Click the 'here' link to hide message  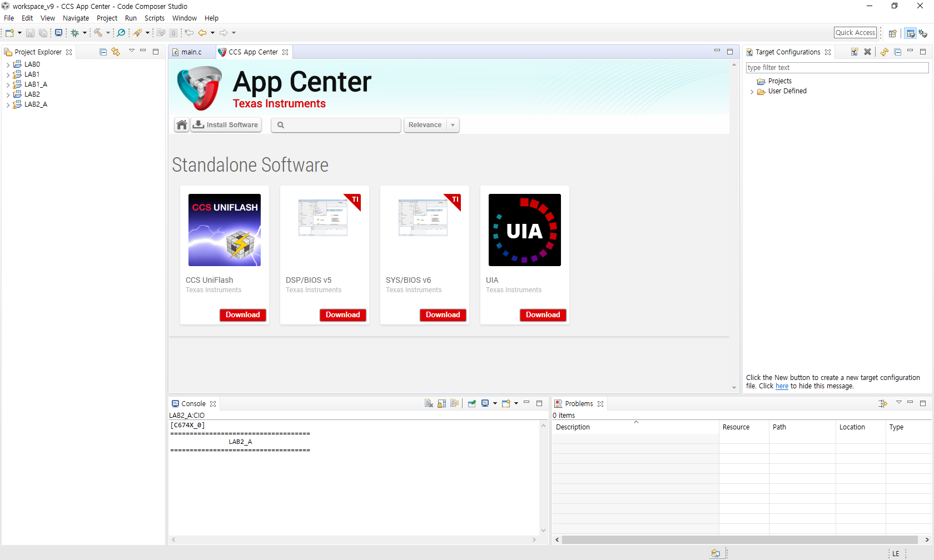[782, 386]
